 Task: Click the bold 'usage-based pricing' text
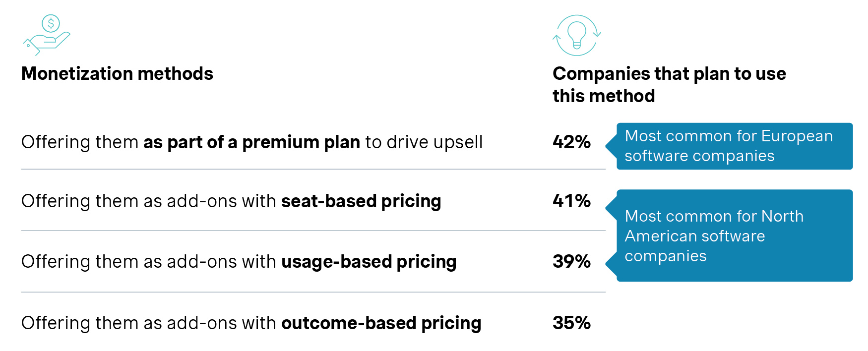[369, 262]
